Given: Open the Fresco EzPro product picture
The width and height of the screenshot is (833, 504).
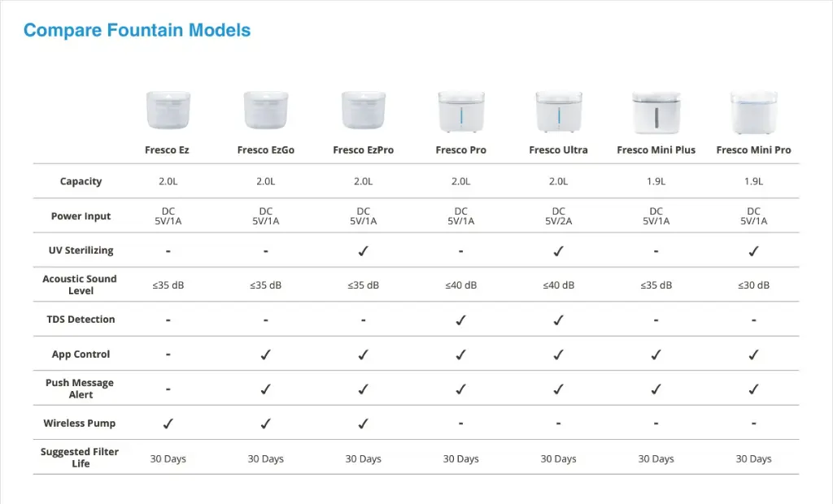Looking at the screenshot, I should click(x=364, y=111).
